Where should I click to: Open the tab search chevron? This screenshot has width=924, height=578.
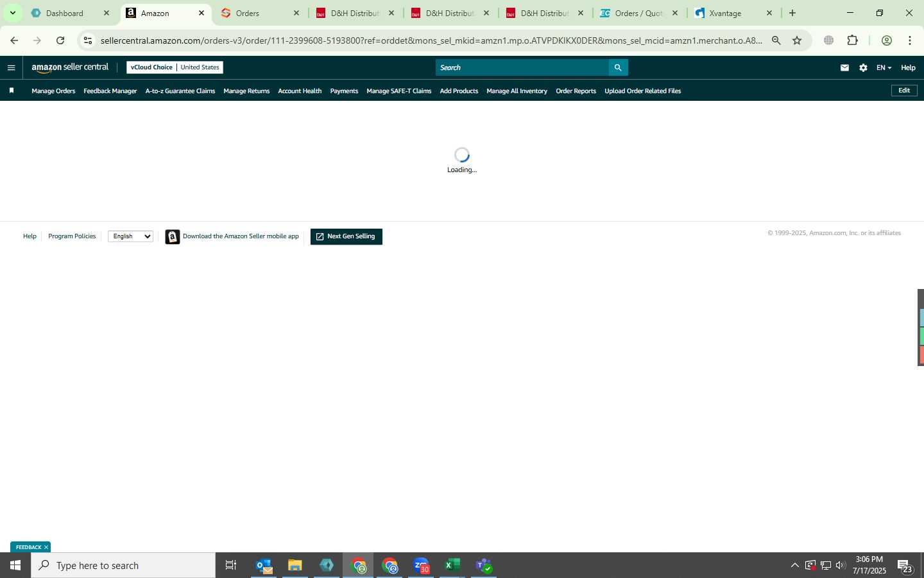pyautogui.click(x=12, y=13)
